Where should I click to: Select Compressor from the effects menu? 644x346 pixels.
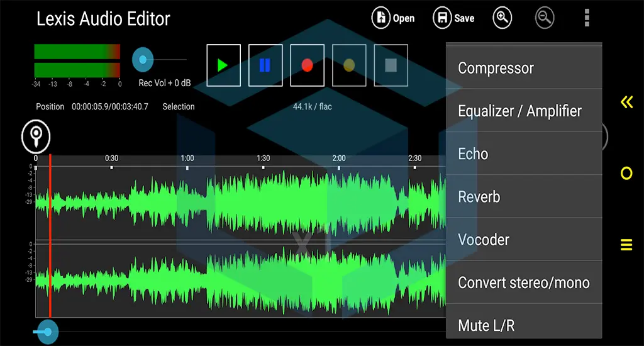coord(524,68)
